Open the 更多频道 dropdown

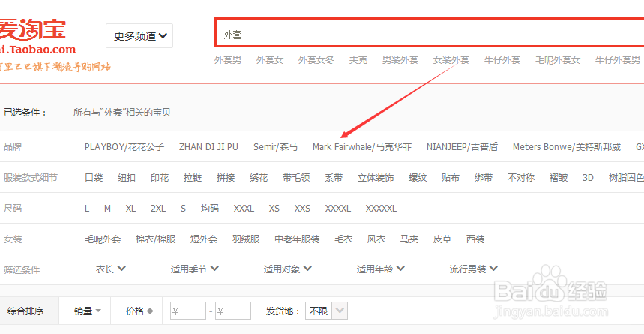pyautogui.click(x=139, y=36)
